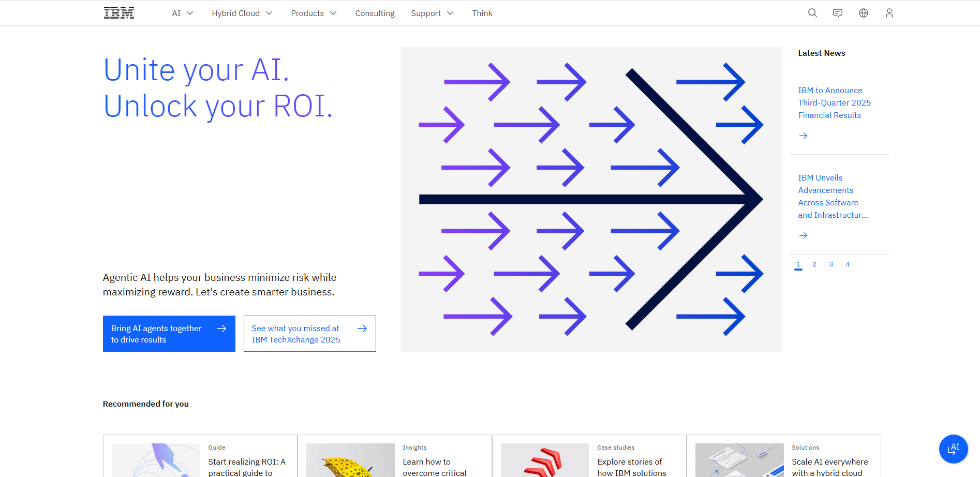Click See what you missed at TechXchange

click(x=309, y=334)
